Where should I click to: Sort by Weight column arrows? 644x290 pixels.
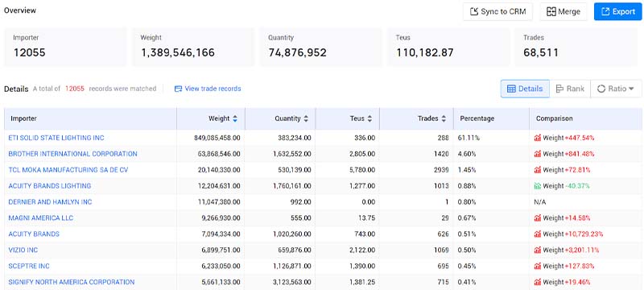(235, 118)
